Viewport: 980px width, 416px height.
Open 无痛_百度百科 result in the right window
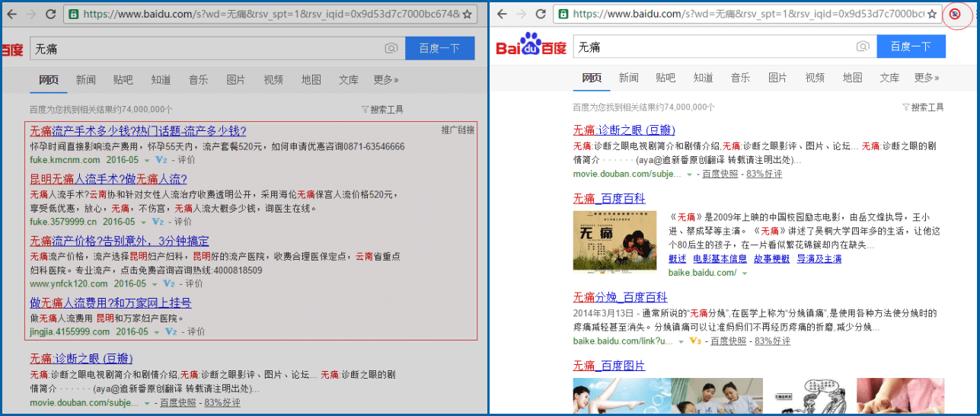(x=609, y=199)
